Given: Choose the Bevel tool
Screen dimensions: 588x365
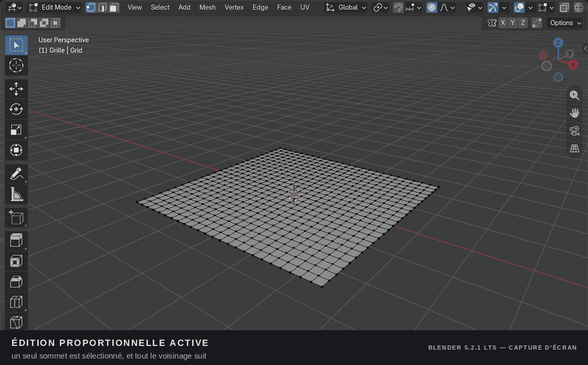Looking at the screenshot, I should click(16, 282).
